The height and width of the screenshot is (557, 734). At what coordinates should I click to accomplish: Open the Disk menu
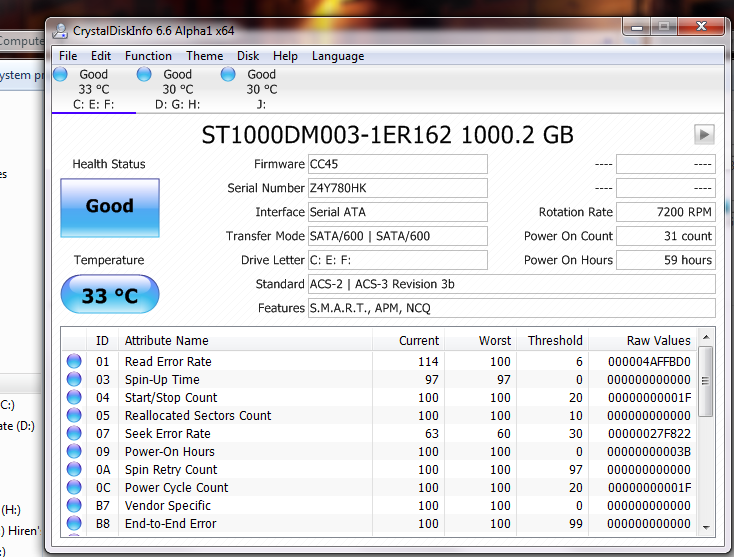tap(248, 56)
